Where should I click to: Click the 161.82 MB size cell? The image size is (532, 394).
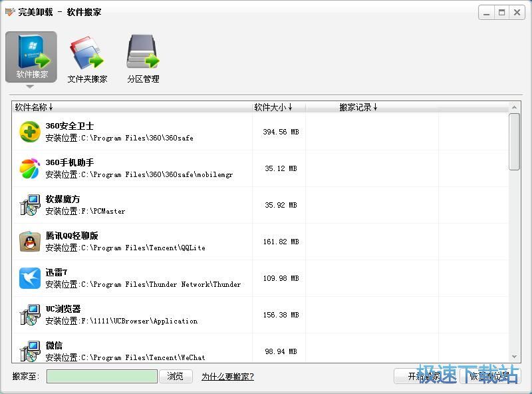click(x=281, y=242)
